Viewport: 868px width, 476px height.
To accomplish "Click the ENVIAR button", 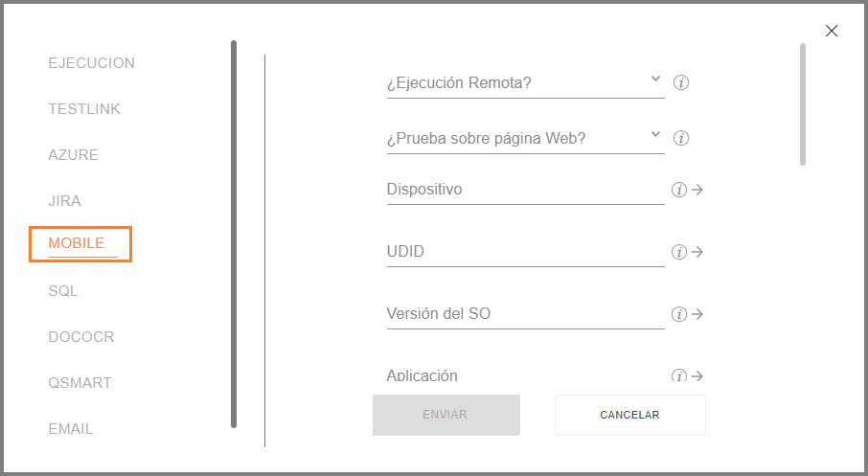I will point(446,415).
